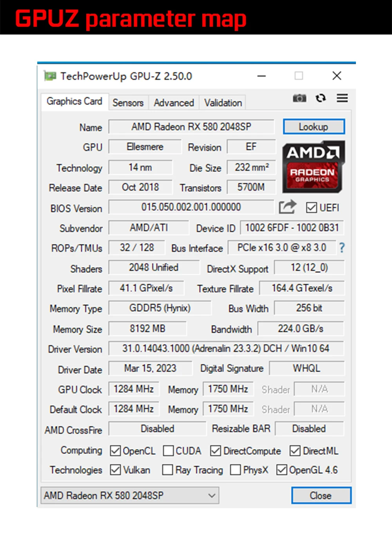Switch to the Sensors tab
The image size is (392, 536).
(128, 103)
